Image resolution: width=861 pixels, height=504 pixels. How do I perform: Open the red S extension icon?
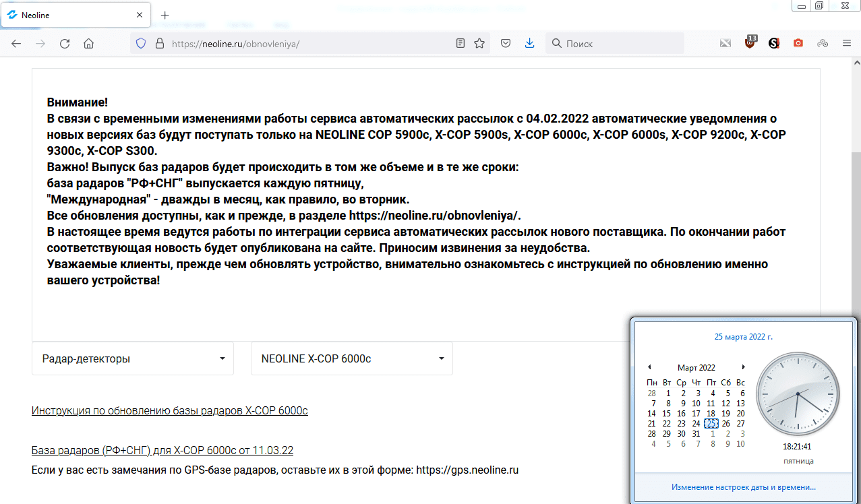coord(774,43)
